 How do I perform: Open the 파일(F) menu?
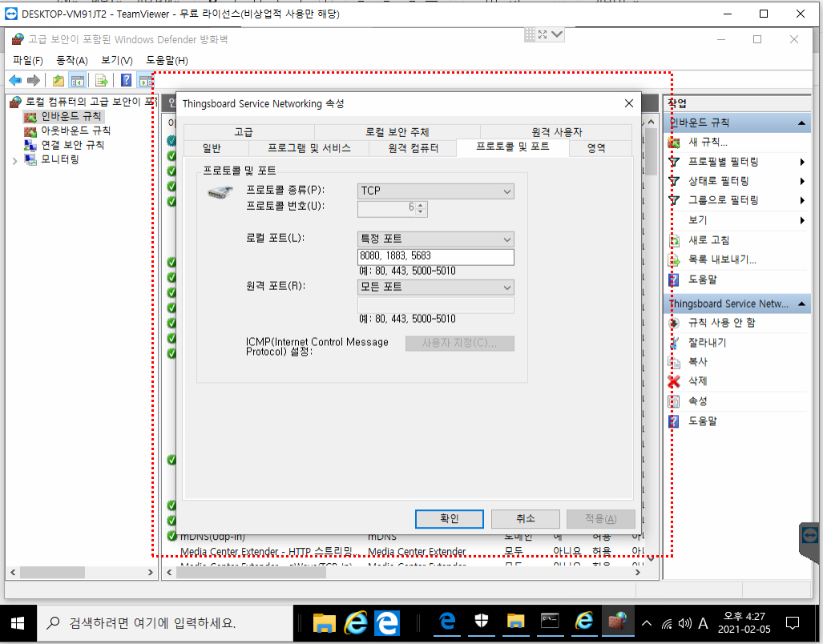[x=27, y=61]
